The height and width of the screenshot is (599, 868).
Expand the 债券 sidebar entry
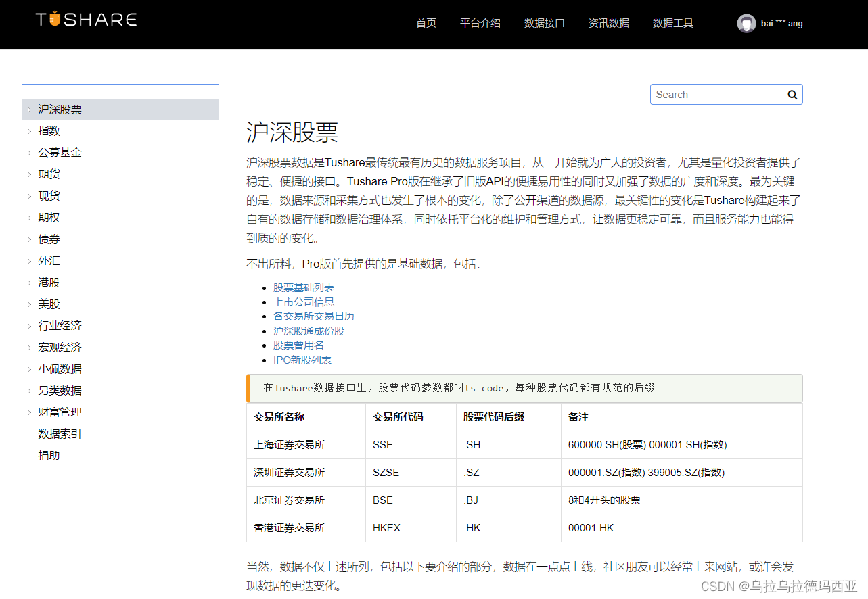click(x=30, y=239)
